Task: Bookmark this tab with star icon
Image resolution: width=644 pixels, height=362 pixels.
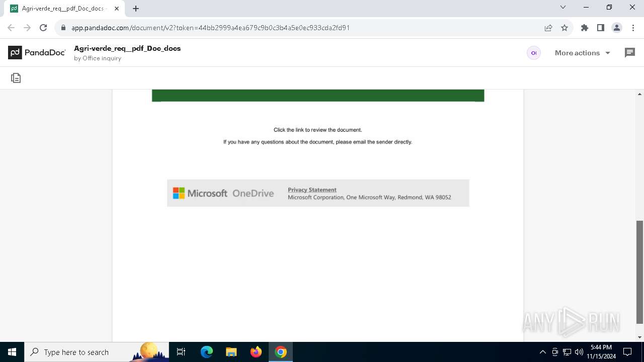Action: point(565,28)
